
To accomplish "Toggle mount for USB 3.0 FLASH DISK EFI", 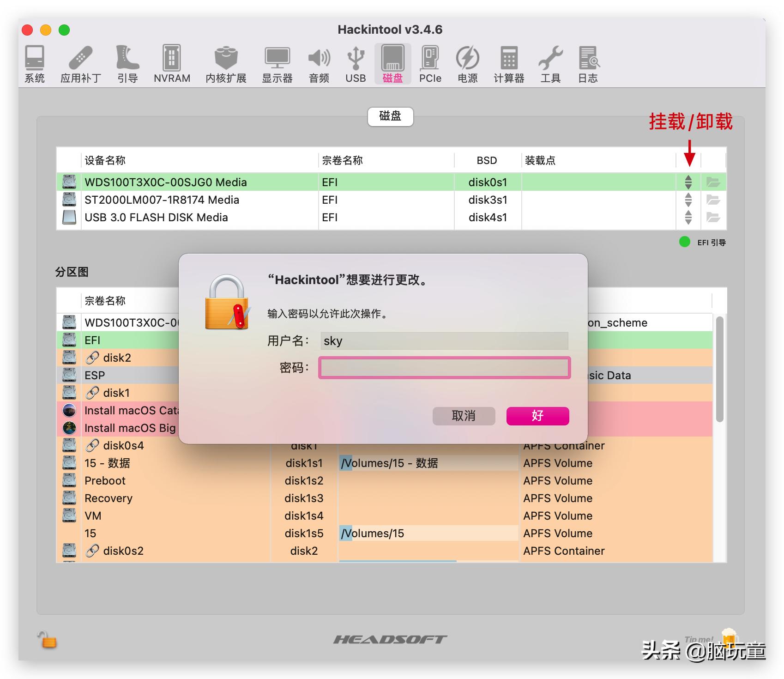I will coord(688,218).
